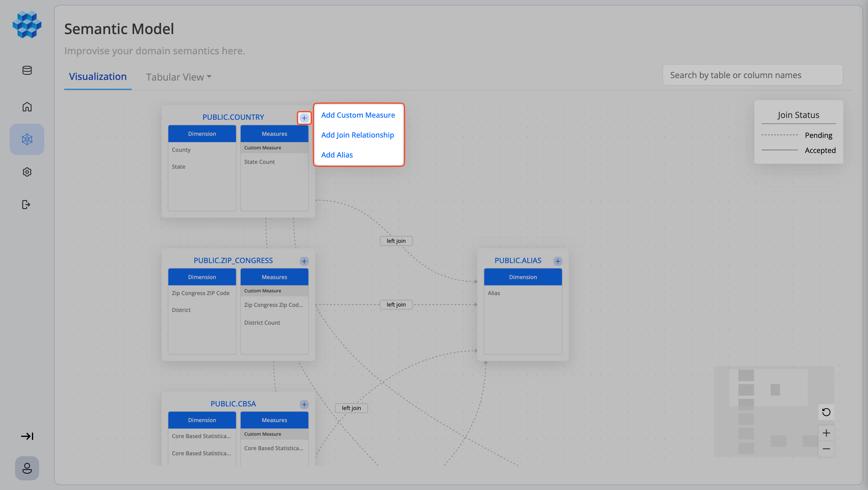Open the user profile icon
This screenshot has width=868, height=490.
[27, 468]
